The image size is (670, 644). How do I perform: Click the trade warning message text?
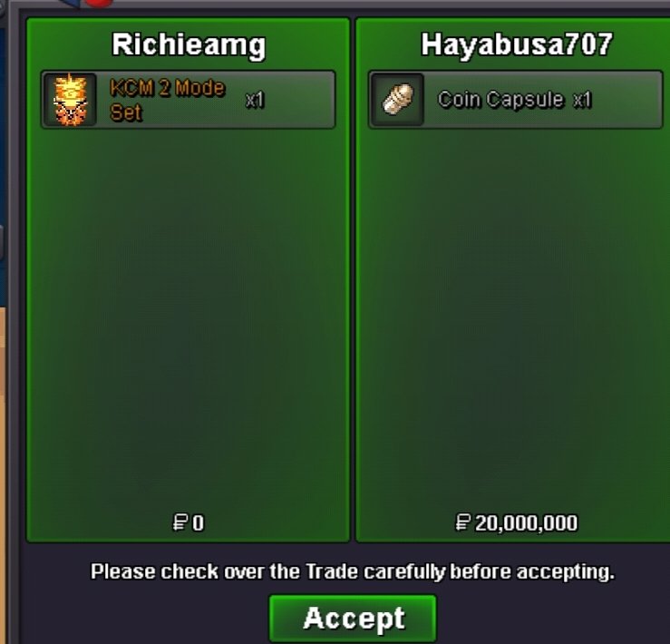click(353, 571)
